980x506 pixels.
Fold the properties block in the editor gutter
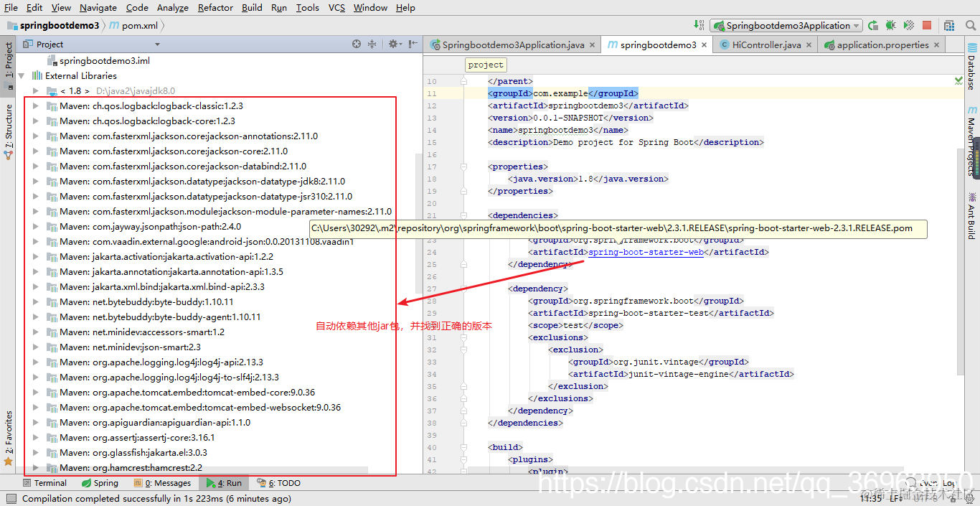coord(464,167)
